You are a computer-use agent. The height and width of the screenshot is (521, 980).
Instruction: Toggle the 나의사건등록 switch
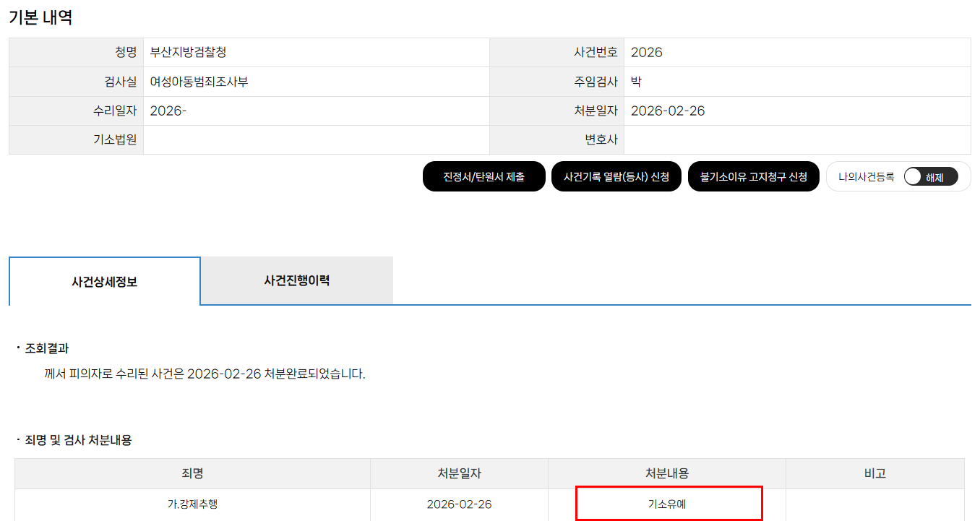(x=930, y=176)
